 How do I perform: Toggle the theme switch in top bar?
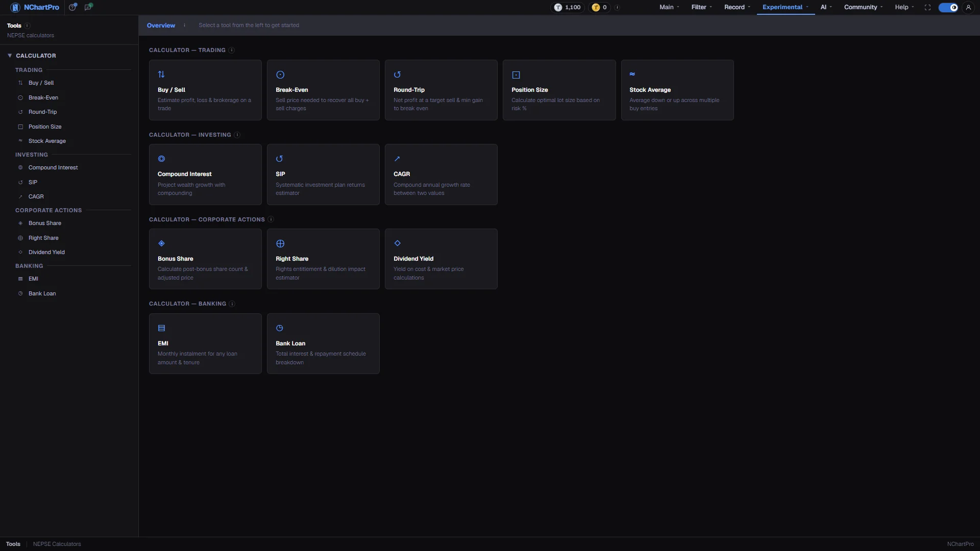coord(948,7)
